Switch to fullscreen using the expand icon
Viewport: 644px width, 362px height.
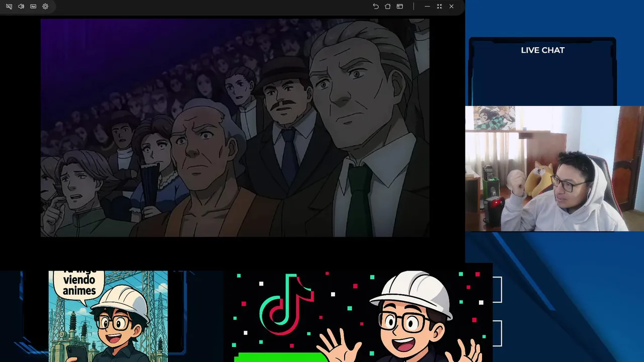tap(439, 7)
